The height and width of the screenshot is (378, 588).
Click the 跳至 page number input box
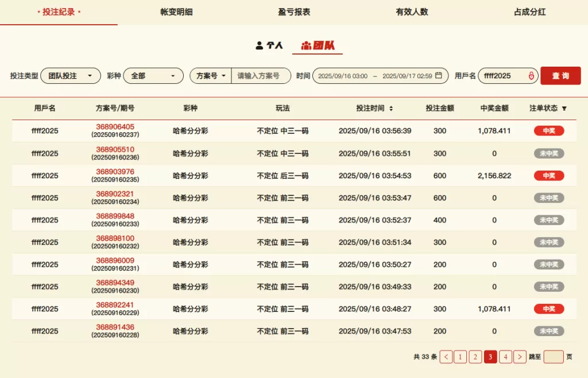point(554,357)
